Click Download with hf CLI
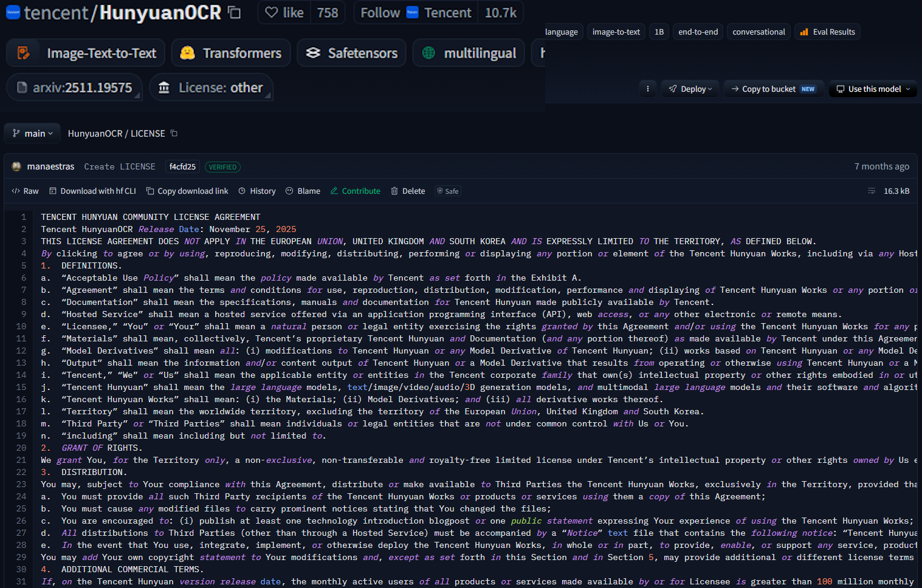This screenshot has height=588, width=922. pyautogui.click(x=92, y=191)
